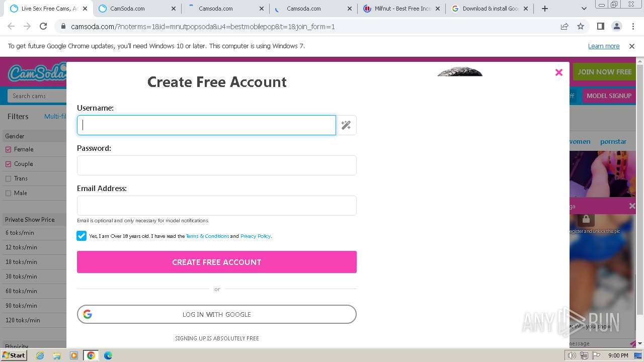644x362 pixels.
Task: Select the Chrome icon in the taskbar
Action: [91, 355]
